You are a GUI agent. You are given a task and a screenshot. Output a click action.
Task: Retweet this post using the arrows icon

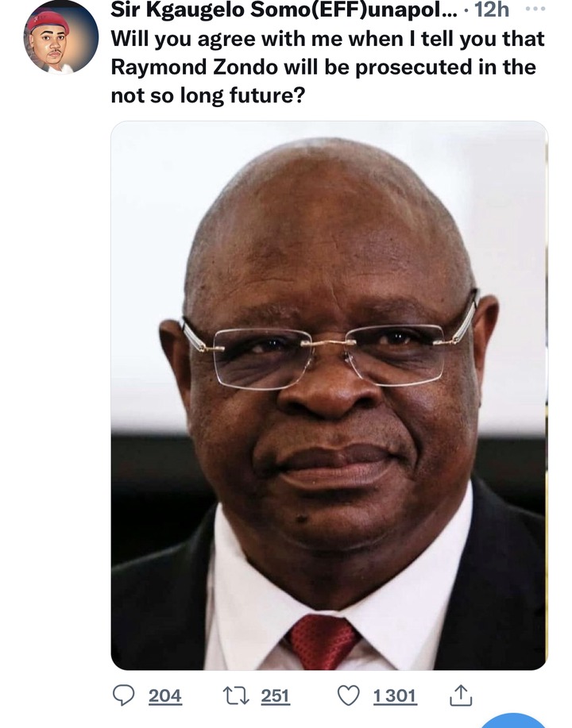[x=236, y=695]
